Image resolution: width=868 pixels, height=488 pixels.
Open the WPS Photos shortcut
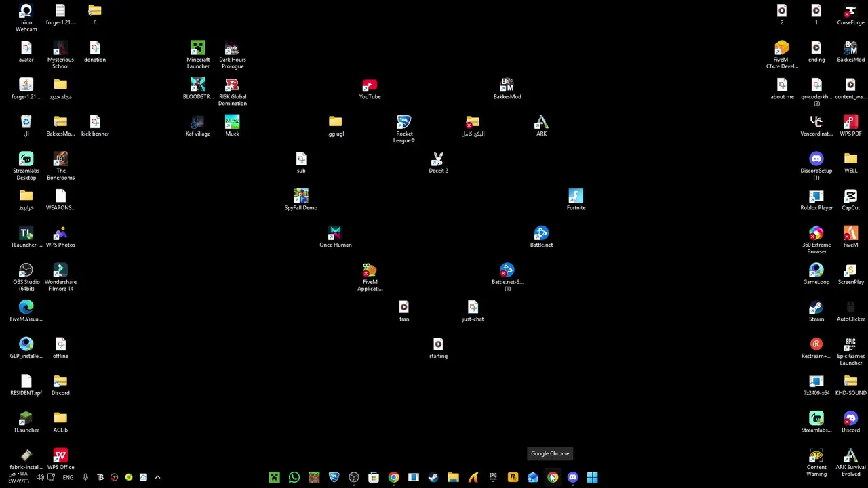click(60, 237)
